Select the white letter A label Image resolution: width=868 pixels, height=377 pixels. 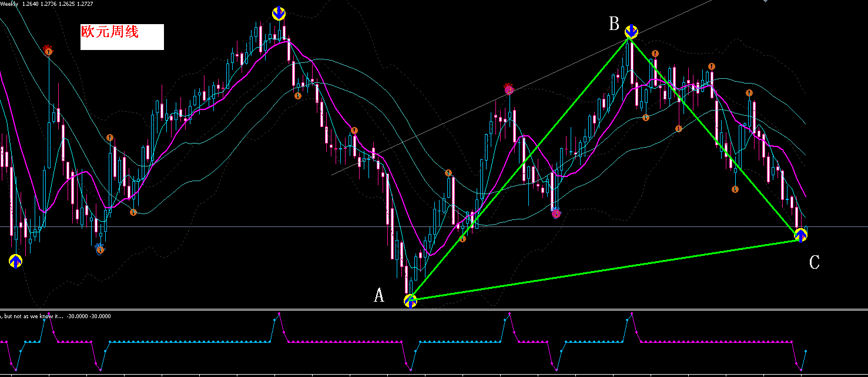coord(379,296)
